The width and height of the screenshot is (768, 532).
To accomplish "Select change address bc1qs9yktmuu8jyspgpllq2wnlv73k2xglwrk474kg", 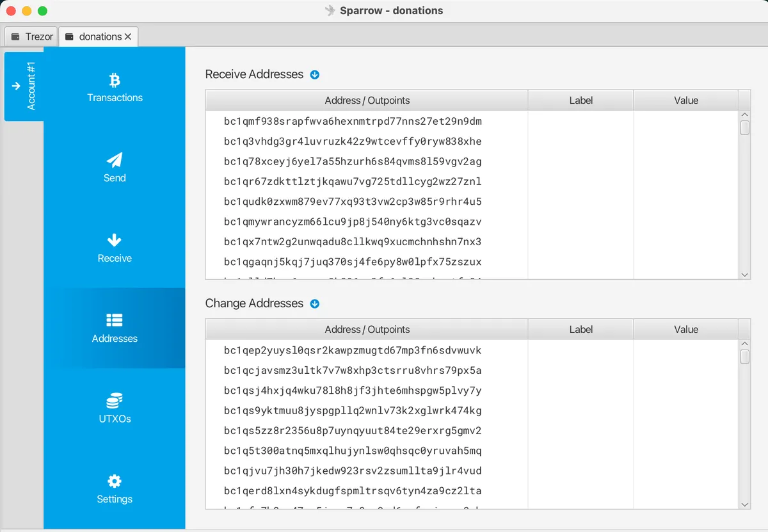I will (353, 411).
